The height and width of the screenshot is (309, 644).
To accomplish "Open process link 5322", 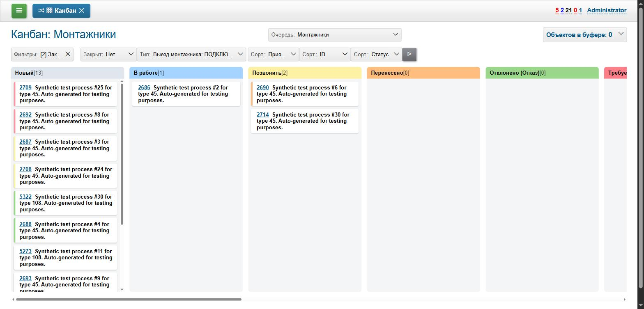I will pos(25,197).
